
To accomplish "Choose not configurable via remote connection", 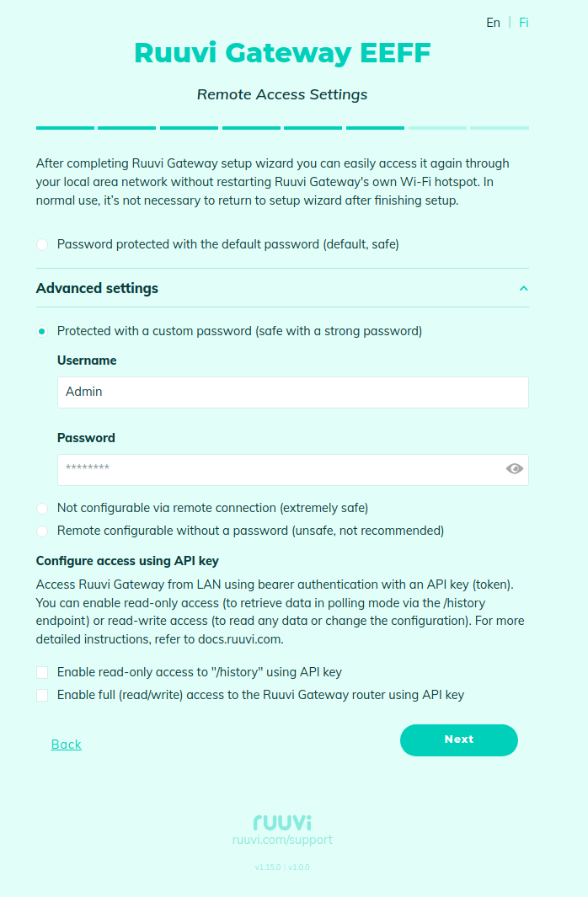I will (x=42, y=508).
